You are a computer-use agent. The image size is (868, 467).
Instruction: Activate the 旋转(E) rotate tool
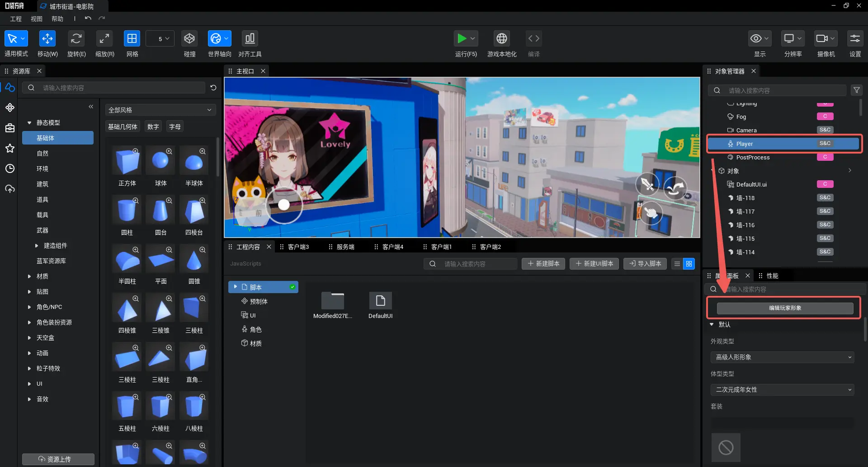point(76,39)
